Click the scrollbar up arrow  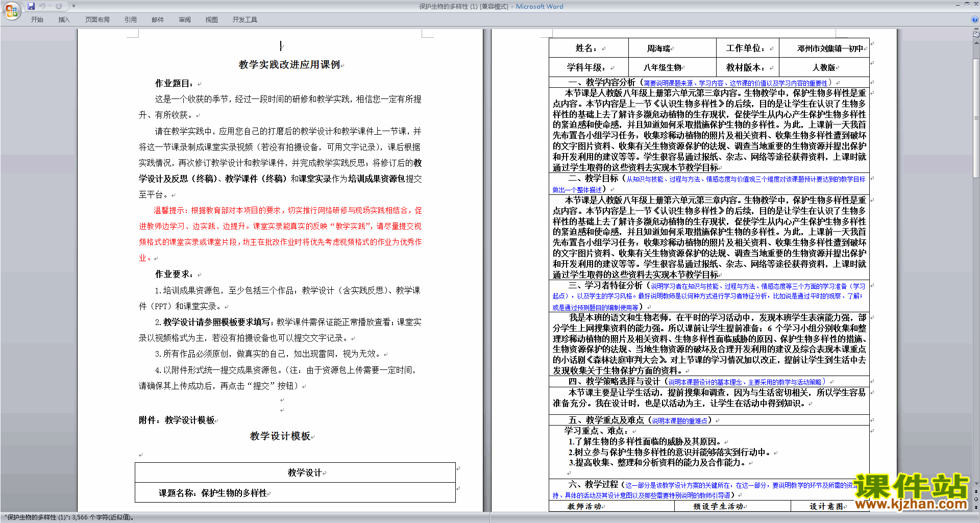[976, 43]
